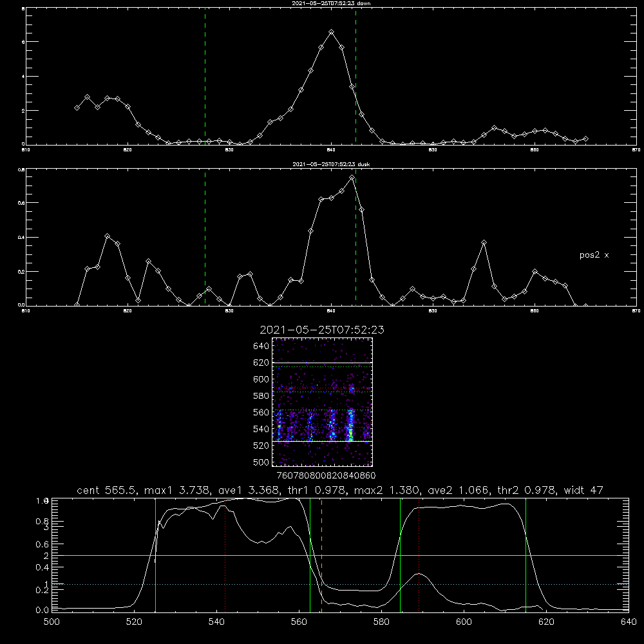
Task: Click the green vertical line near 525 in bottom plot
Action: tap(155, 554)
